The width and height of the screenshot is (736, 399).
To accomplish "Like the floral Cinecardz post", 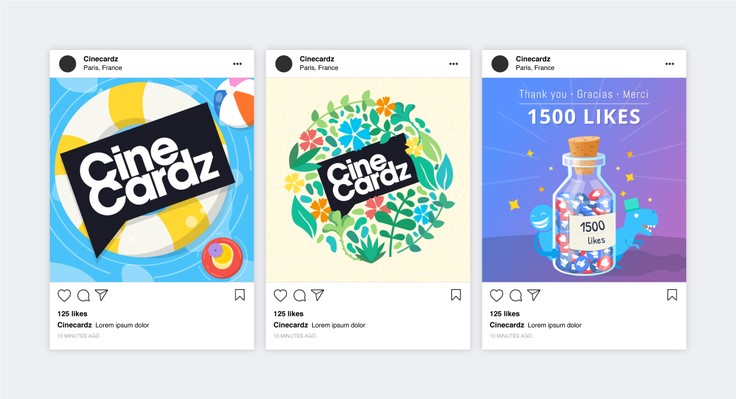I will (x=280, y=295).
